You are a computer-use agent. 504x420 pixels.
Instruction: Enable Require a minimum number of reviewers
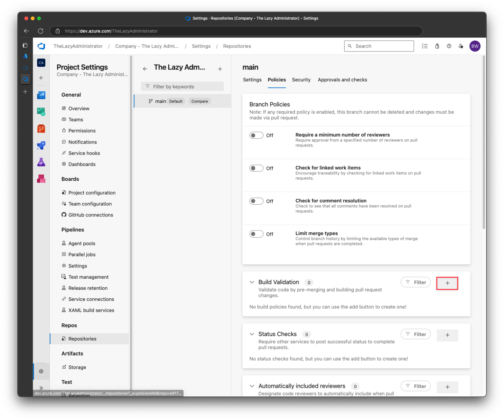coord(256,135)
